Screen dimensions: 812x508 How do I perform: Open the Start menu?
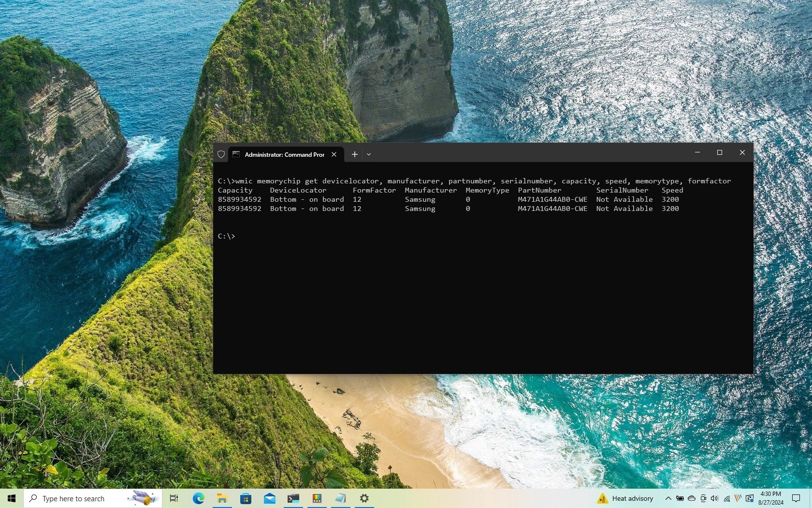coord(11,498)
